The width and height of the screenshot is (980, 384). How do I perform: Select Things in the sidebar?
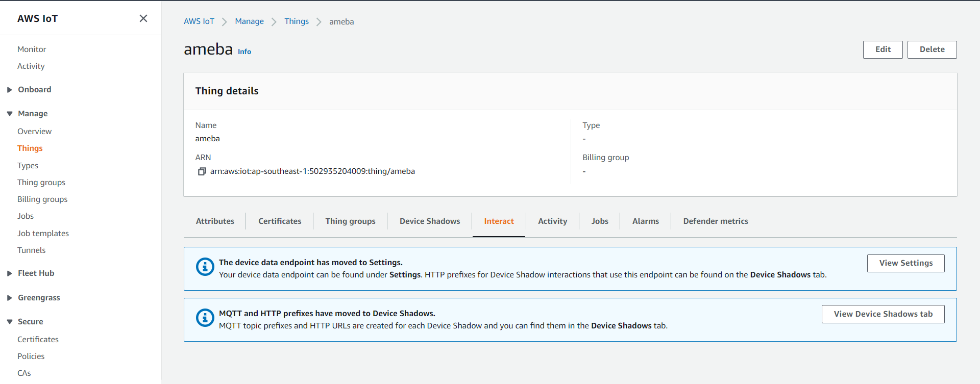click(30, 148)
